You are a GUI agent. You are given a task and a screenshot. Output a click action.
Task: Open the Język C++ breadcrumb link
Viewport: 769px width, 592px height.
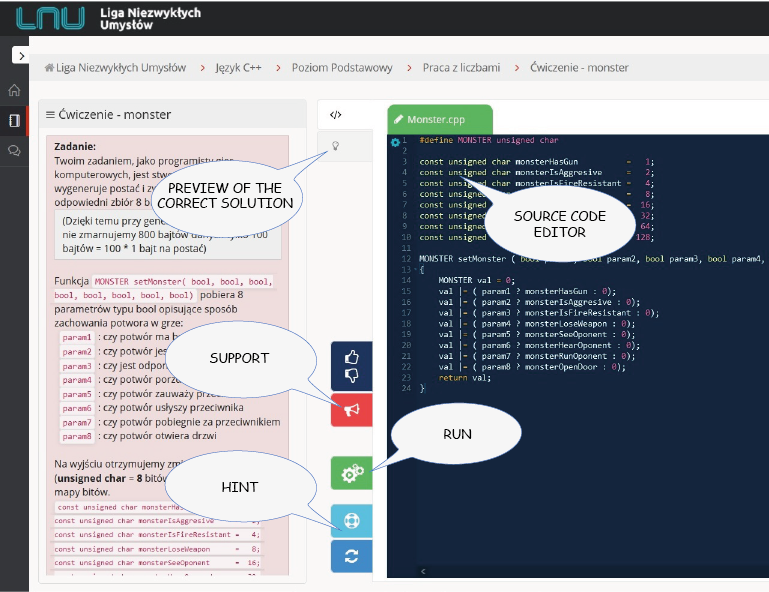[x=238, y=68]
